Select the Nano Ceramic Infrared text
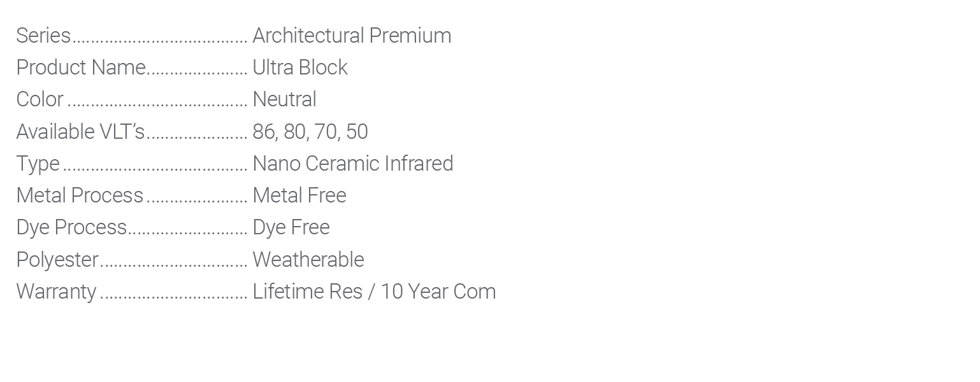The height and width of the screenshot is (382, 980). click(x=353, y=164)
